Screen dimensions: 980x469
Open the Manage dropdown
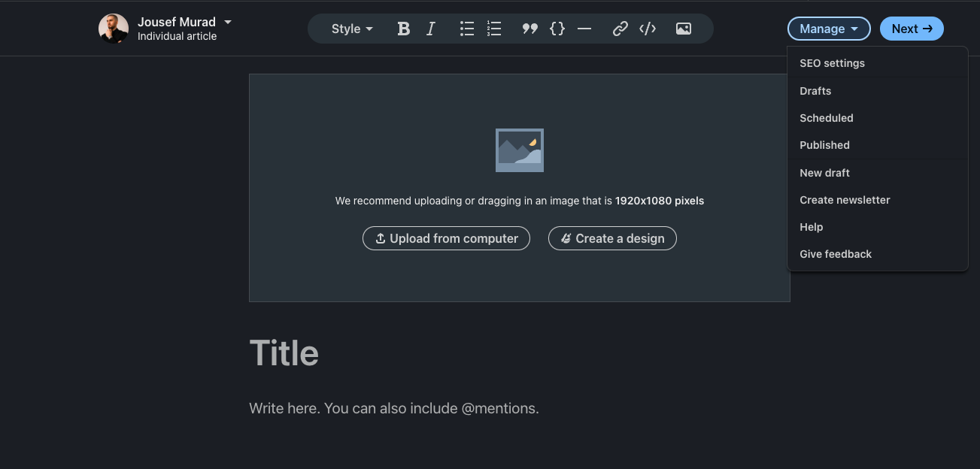tap(828, 28)
